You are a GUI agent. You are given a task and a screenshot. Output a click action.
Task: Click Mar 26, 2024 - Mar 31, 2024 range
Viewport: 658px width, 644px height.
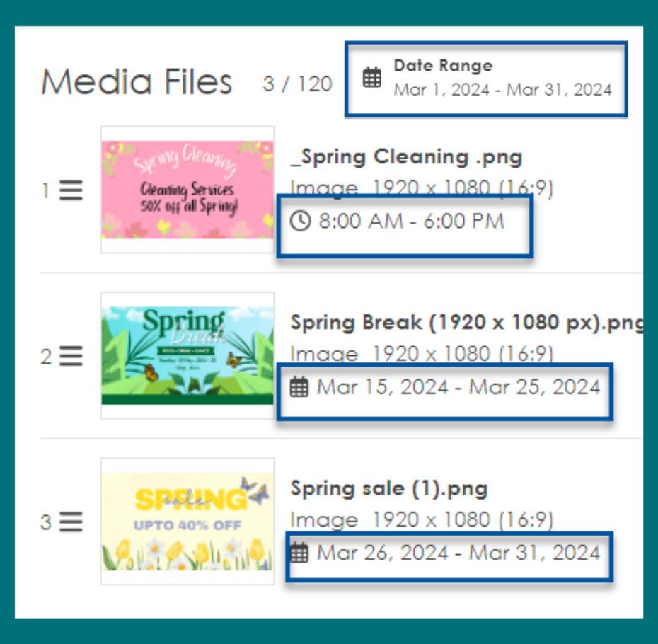point(458,553)
